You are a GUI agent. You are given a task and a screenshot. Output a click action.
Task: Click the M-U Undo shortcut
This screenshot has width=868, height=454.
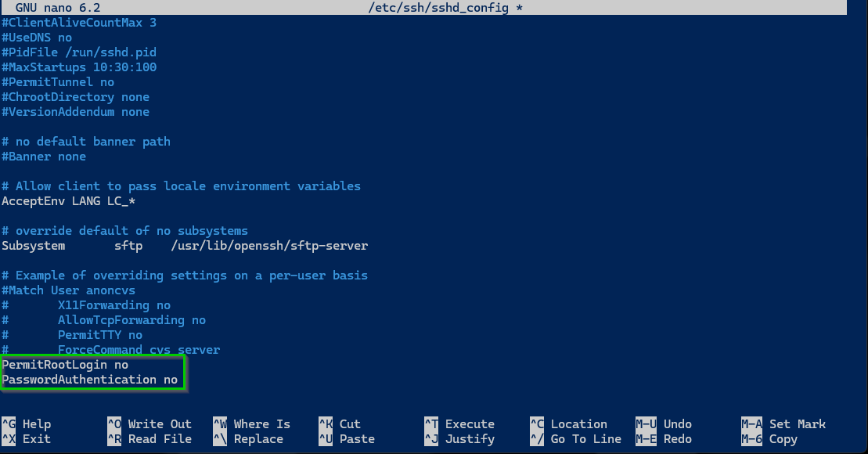pyautogui.click(x=664, y=424)
